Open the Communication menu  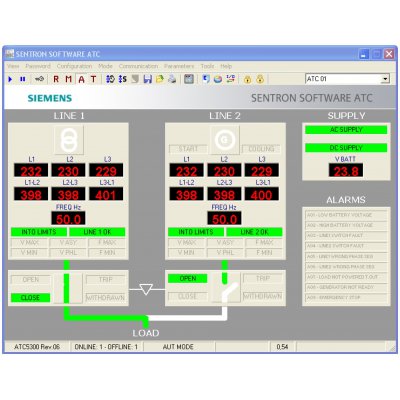(x=138, y=66)
